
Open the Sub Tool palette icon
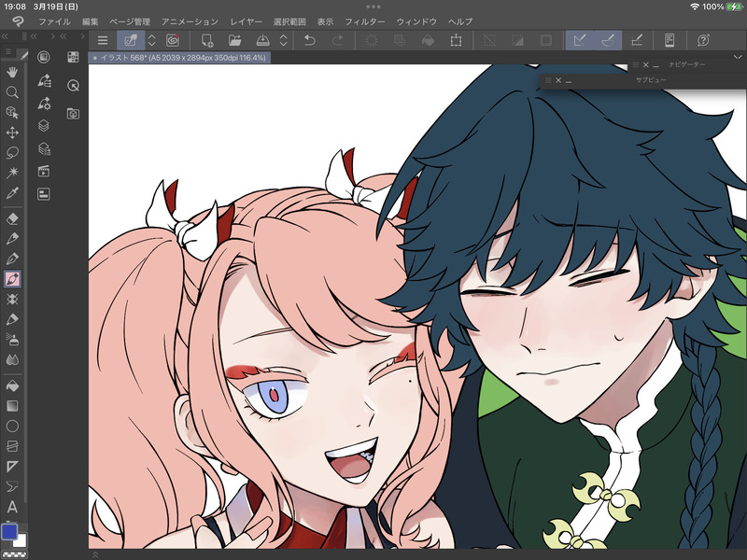tap(44, 80)
